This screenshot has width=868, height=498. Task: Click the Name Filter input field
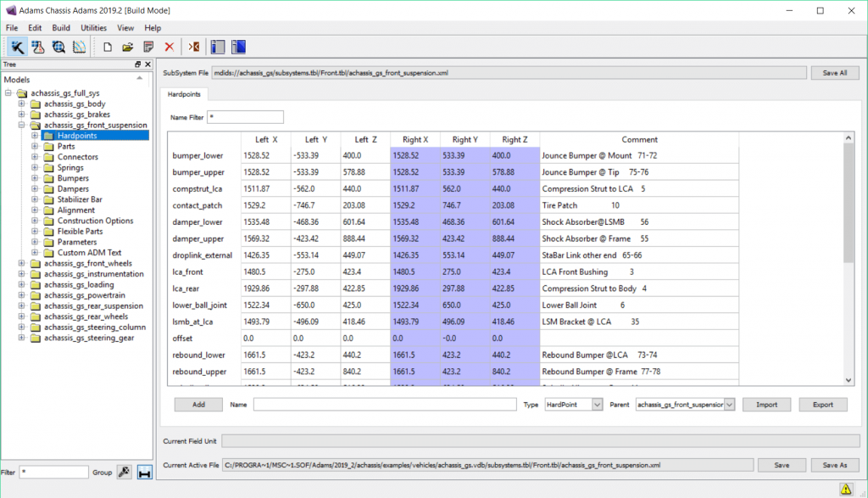245,117
